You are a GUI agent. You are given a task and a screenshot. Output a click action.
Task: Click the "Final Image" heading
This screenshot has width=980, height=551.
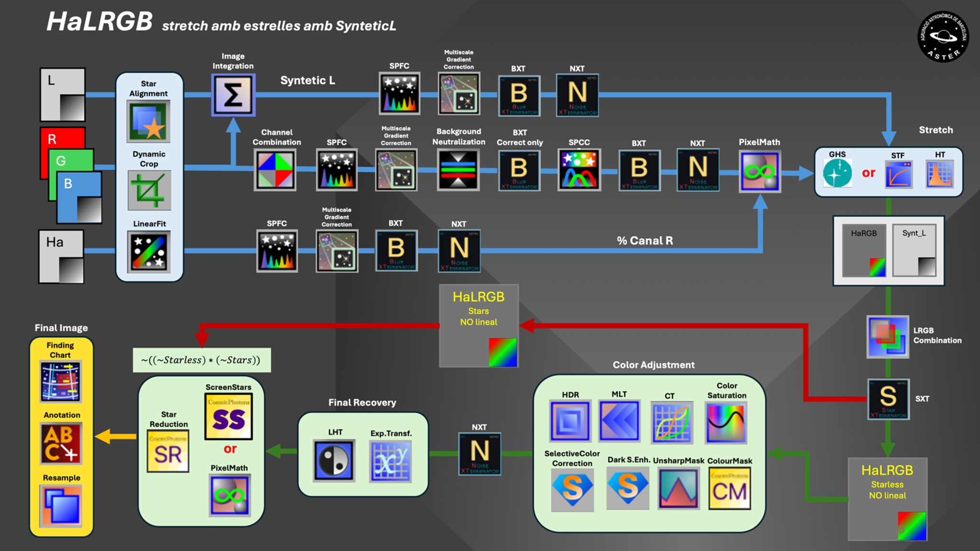click(61, 328)
